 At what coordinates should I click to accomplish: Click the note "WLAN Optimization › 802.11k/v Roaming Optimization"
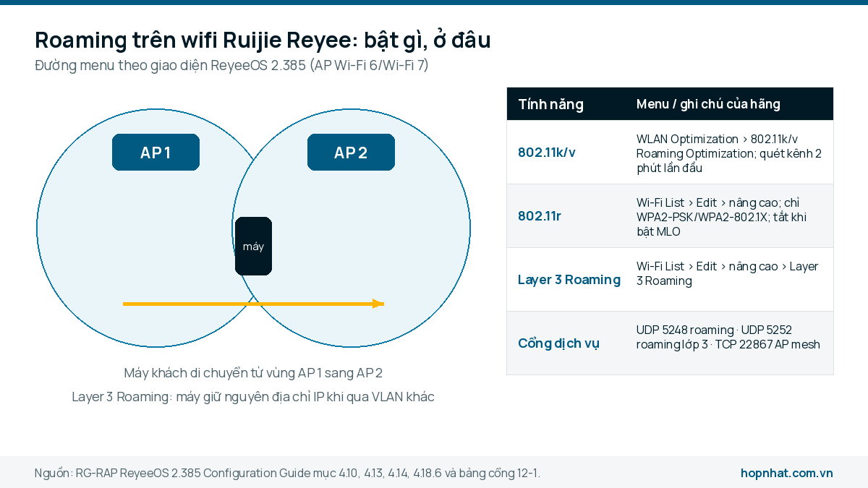[729, 153]
